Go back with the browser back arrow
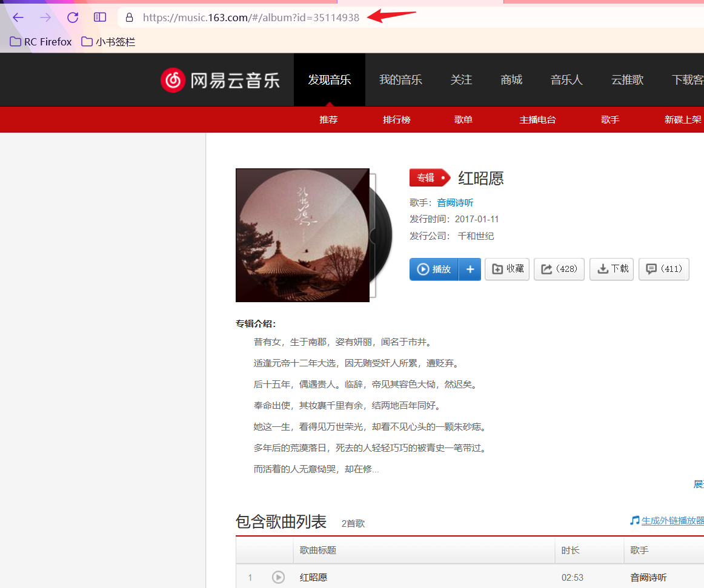This screenshot has height=588, width=704. 18,18
